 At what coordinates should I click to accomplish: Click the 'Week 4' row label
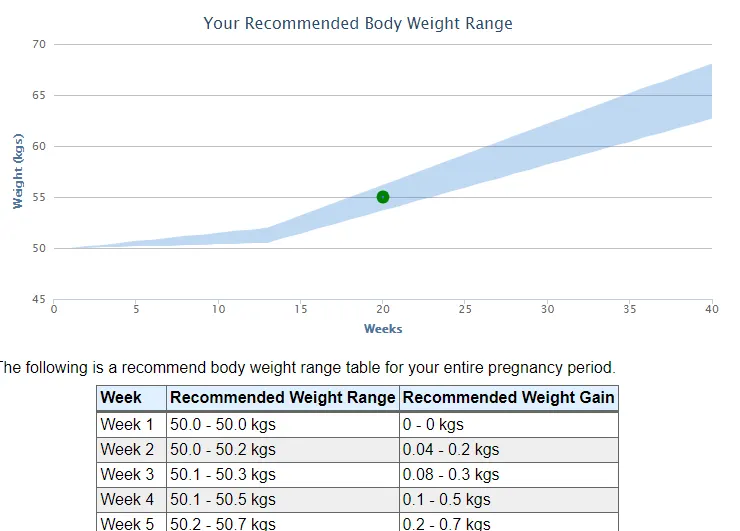click(x=127, y=499)
